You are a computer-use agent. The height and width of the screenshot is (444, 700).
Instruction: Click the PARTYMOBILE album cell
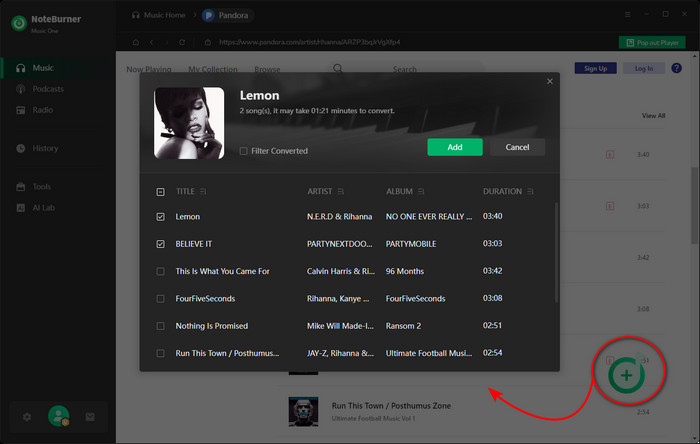tap(411, 244)
